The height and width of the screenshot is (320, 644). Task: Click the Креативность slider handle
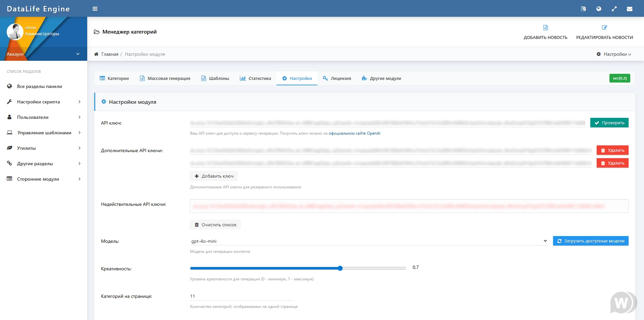click(x=340, y=268)
